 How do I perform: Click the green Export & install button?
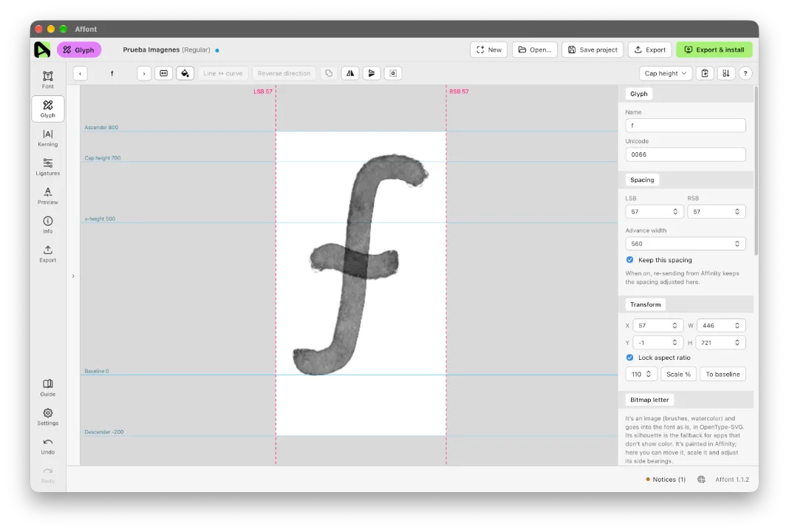click(x=714, y=50)
